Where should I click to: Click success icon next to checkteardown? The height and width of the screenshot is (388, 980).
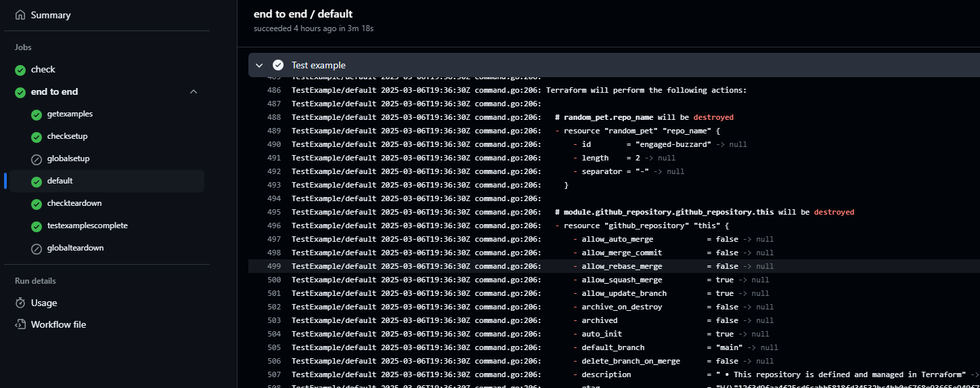coord(37,203)
